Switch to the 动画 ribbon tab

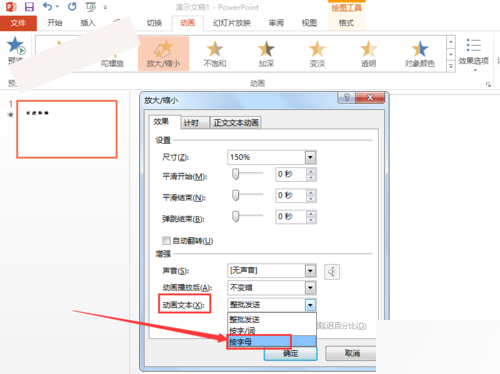click(187, 23)
